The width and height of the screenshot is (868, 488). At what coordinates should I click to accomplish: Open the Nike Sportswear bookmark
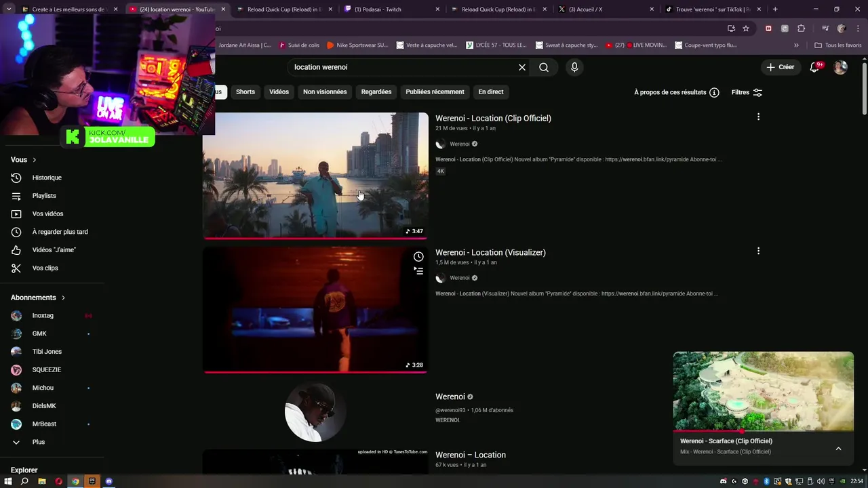coord(357,45)
